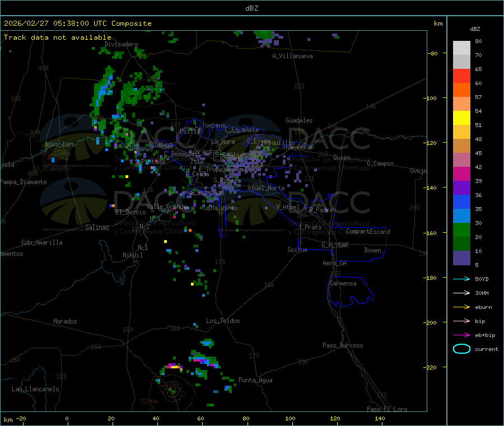Image resolution: width=504 pixels, height=426 pixels.
Task: Select the orange 60 dBZ color swatch
Action: pyautogui.click(x=461, y=90)
